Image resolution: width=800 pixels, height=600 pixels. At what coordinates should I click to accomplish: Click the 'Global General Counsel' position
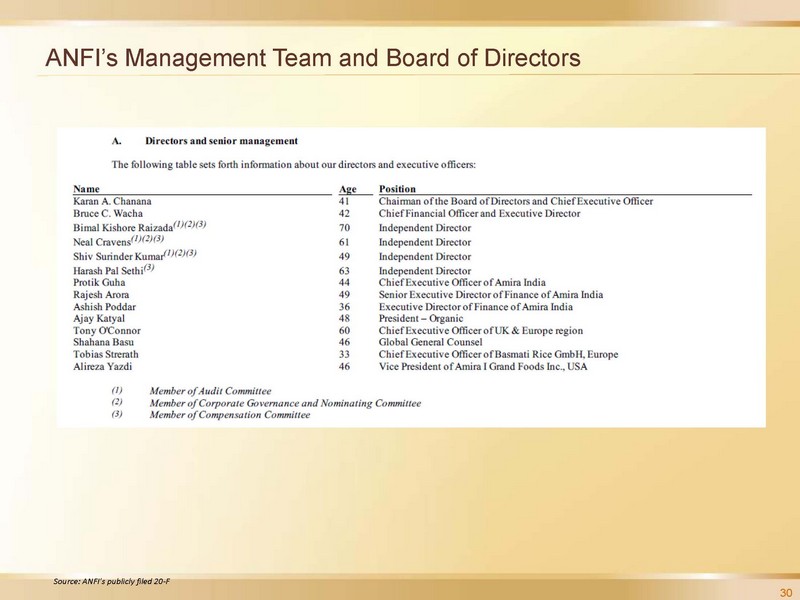point(432,342)
